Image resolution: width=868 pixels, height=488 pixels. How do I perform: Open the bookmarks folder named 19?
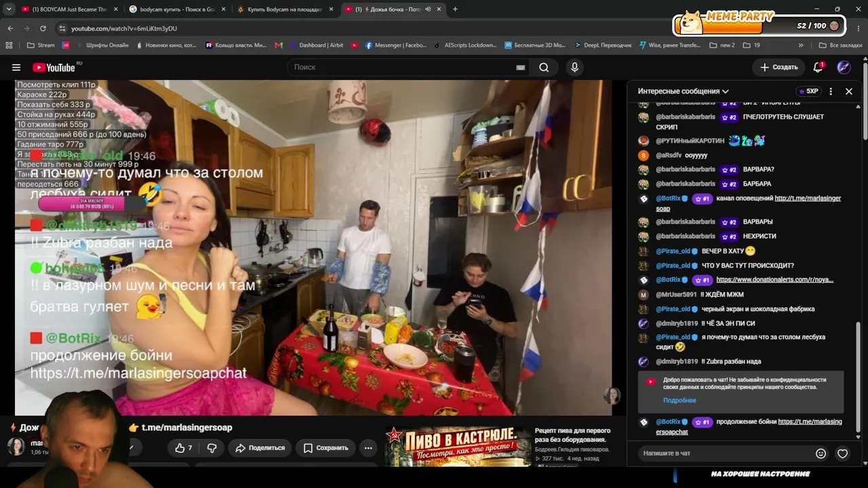coord(751,45)
